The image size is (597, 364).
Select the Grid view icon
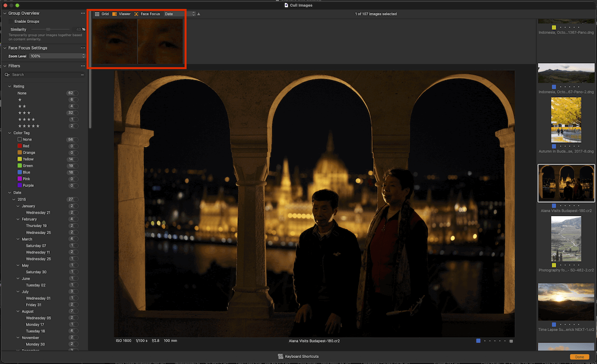[97, 13]
